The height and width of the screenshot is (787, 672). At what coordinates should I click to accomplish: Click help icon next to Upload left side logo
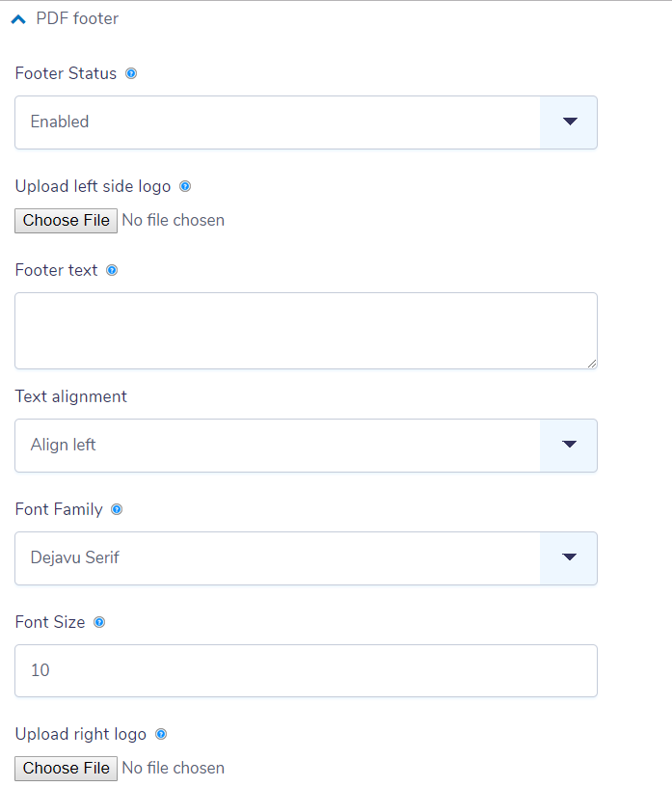[x=185, y=187]
